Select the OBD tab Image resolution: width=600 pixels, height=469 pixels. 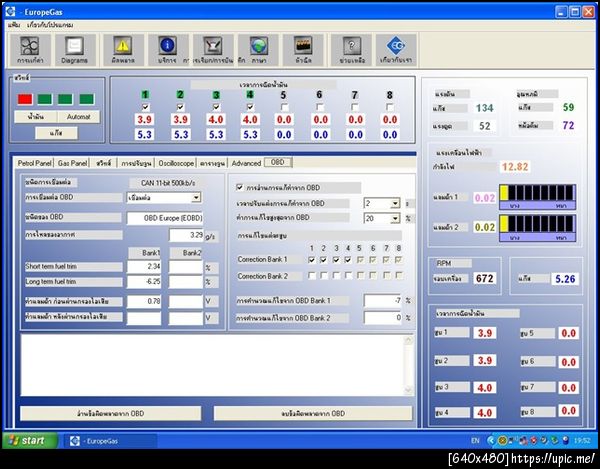click(x=277, y=162)
